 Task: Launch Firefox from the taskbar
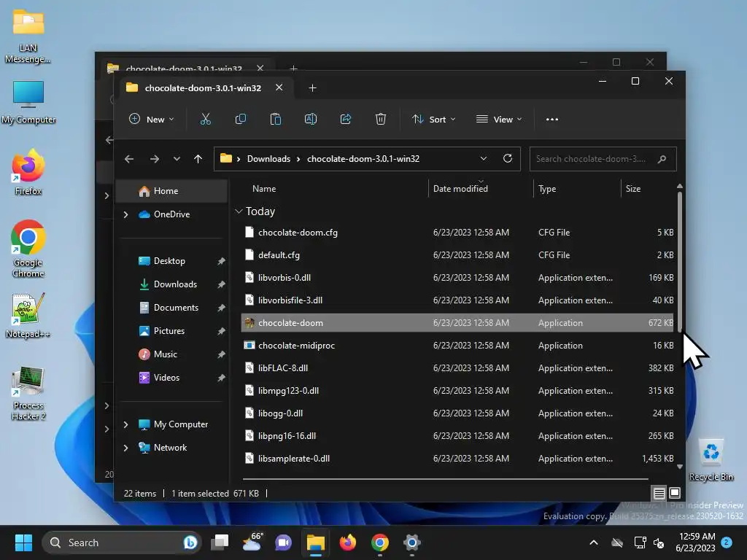[348, 542]
